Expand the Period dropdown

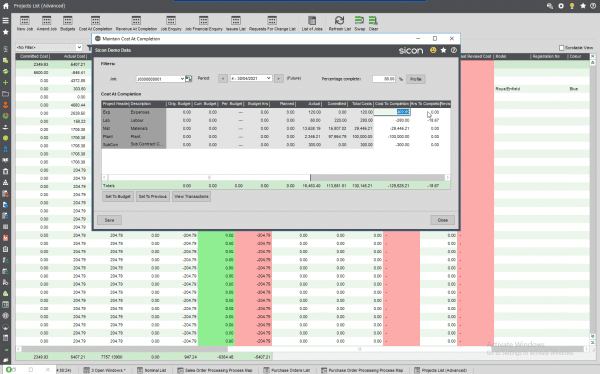(269, 78)
